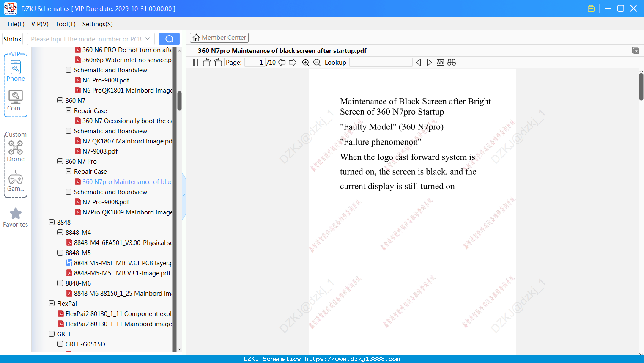The width and height of the screenshot is (644, 363).
Task: Find previous lookup match
Action: click(x=418, y=62)
